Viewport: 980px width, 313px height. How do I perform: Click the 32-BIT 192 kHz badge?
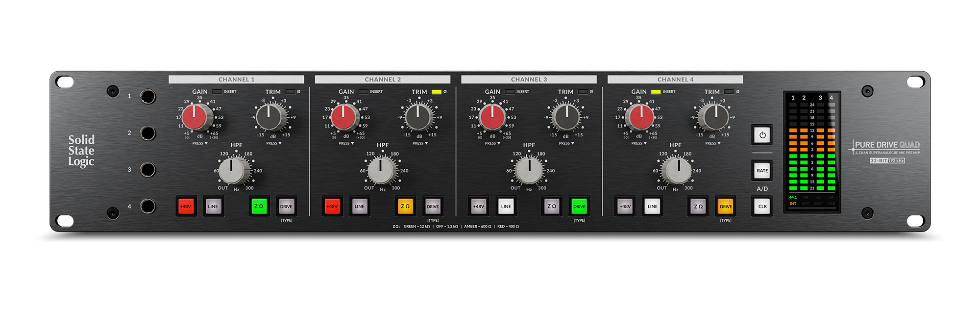tap(887, 161)
